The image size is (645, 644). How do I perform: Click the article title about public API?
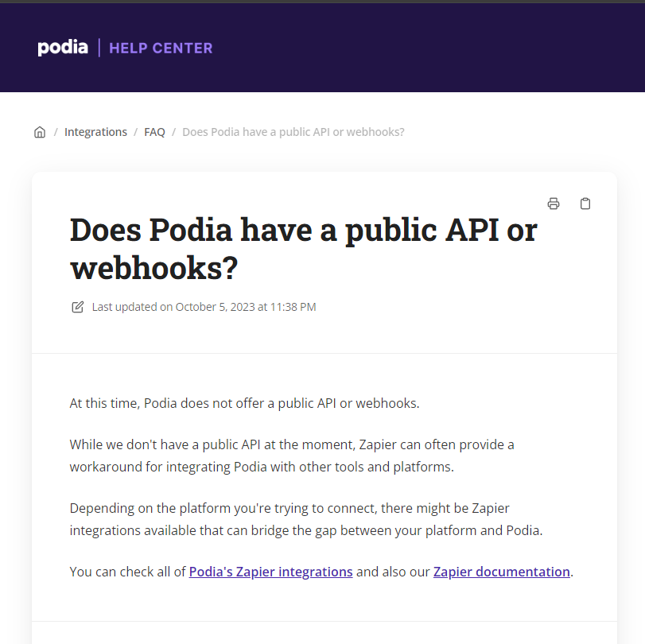[304, 248]
